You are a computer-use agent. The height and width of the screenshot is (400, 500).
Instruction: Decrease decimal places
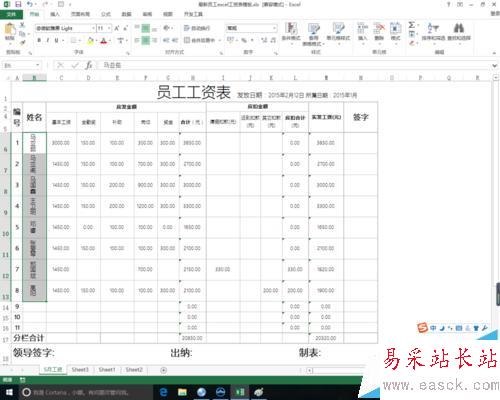coord(273,40)
